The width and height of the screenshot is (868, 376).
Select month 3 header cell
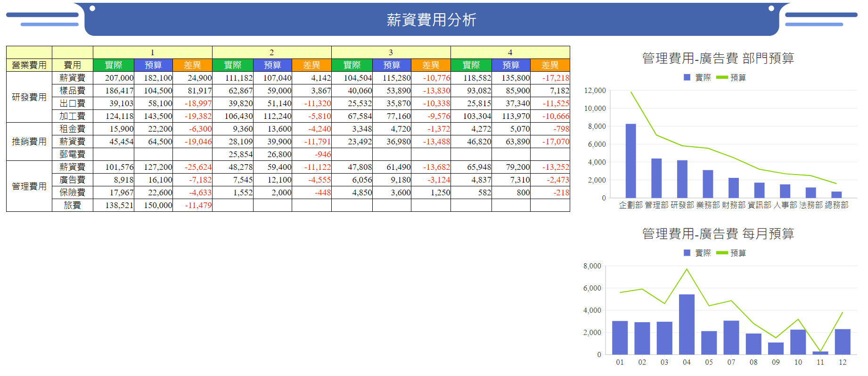(391, 52)
